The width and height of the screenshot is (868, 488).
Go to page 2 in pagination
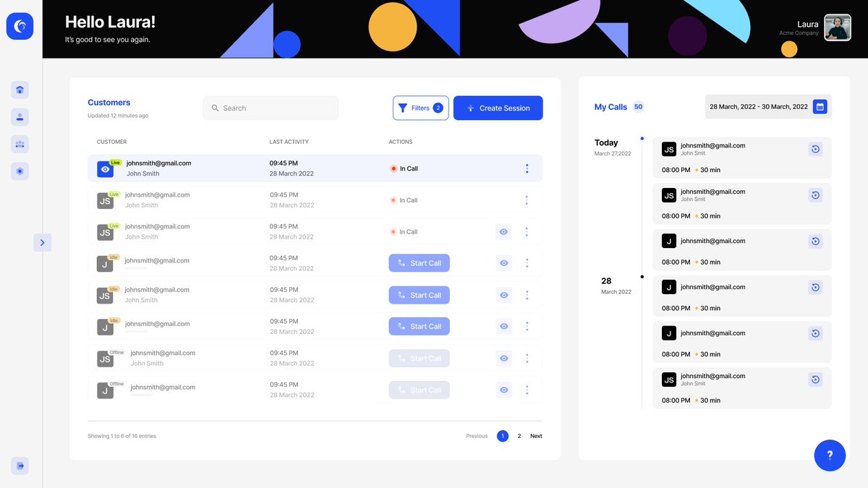pyautogui.click(x=519, y=436)
